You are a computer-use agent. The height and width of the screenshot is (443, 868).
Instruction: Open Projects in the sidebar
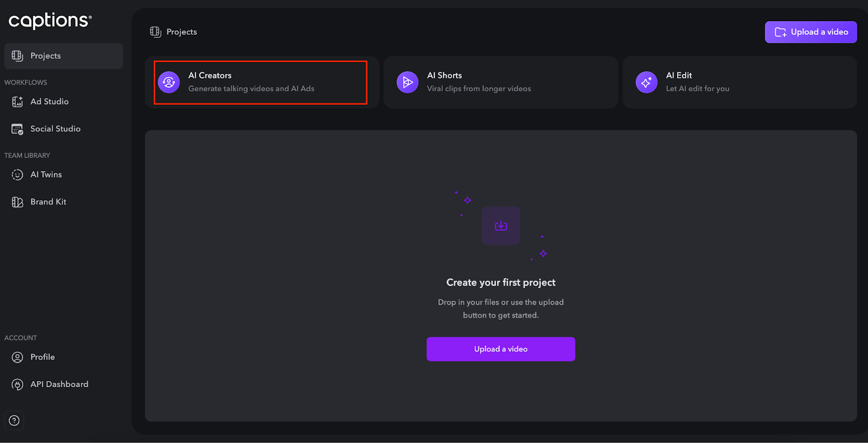[x=63, y=56]
